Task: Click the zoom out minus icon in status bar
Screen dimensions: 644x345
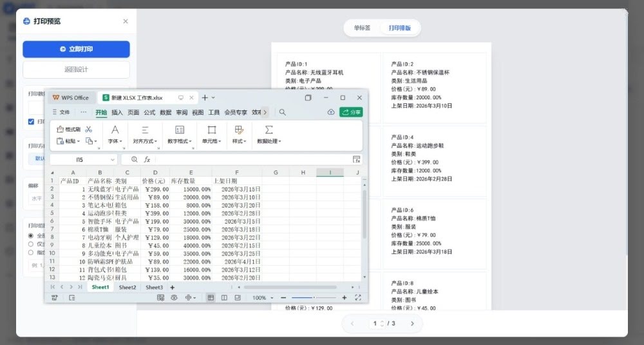Action: 283,298
